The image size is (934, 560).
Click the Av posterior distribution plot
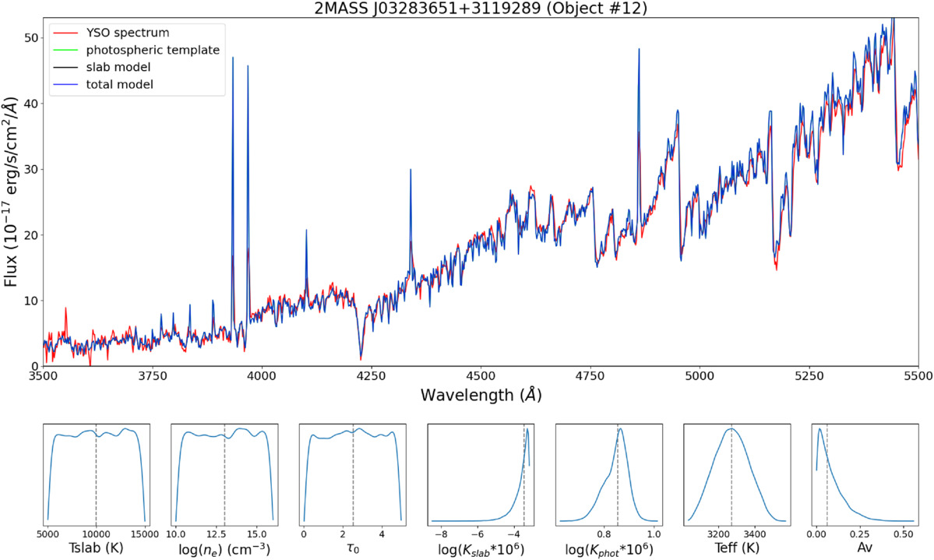(x=865, y=474)
